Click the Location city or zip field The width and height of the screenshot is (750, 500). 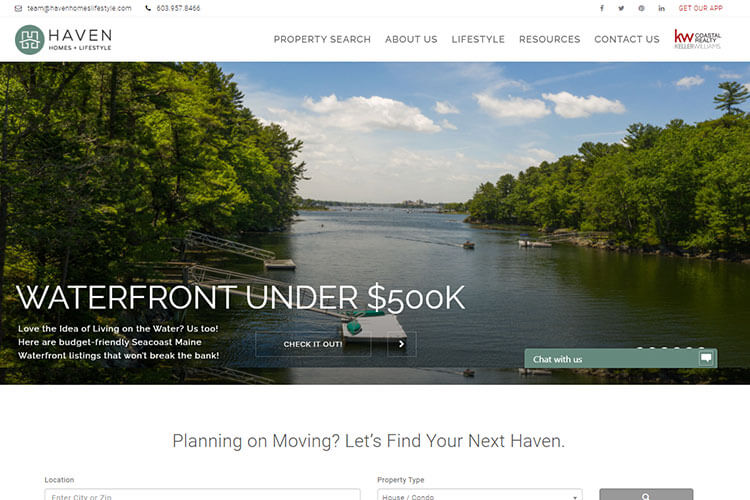tap(202, 495)
